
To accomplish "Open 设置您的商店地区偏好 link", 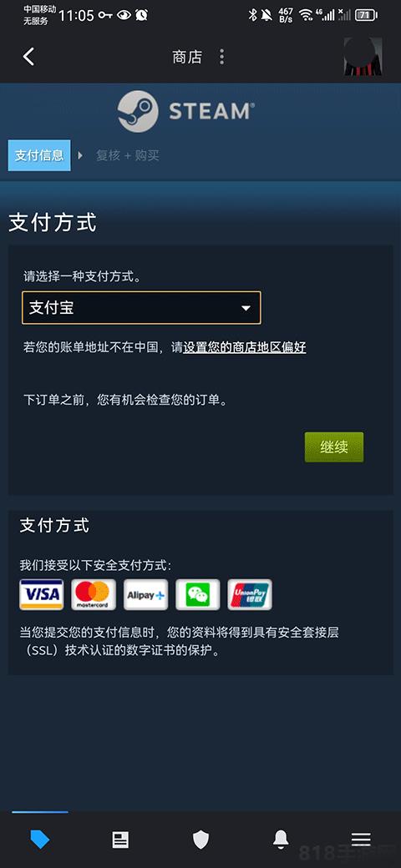I will click(x=244, y=348).
